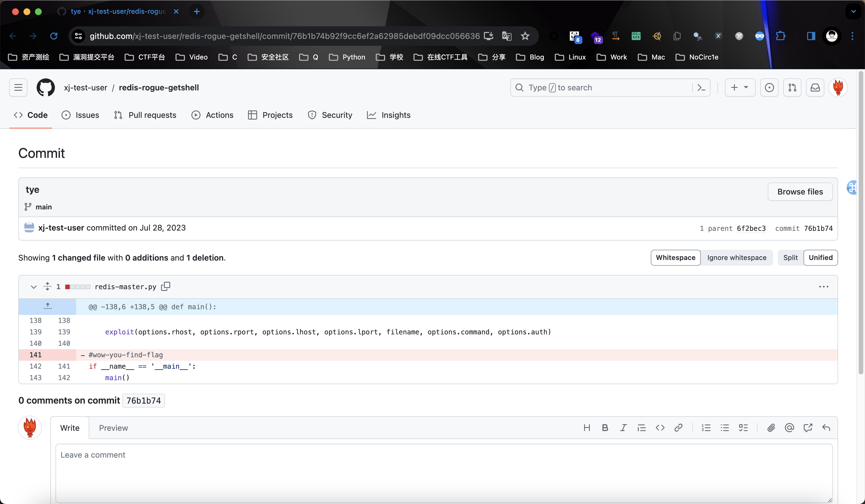The height and width of the screenshot is (504, 865).
Task: Mention a user in the comment
Action: 789,428
